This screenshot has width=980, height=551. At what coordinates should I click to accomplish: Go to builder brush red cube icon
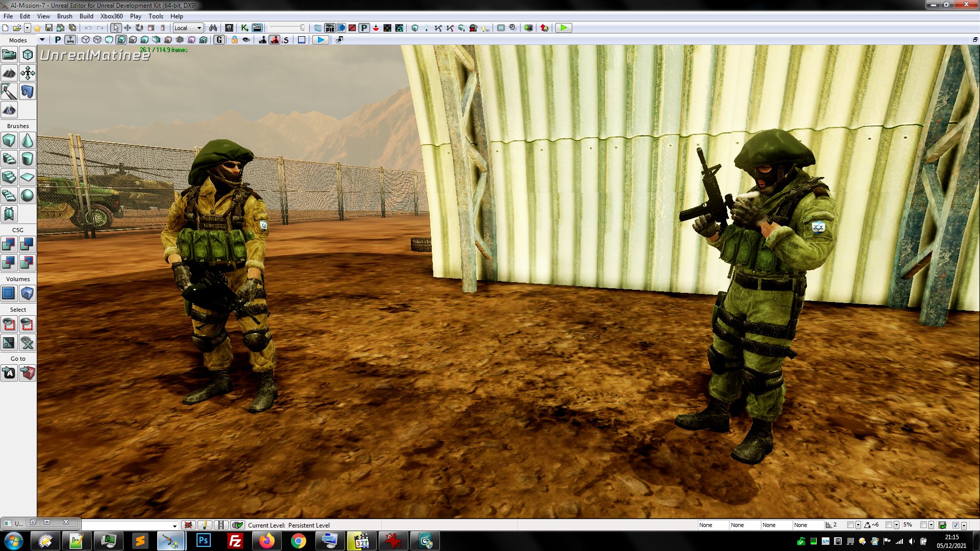pyautogui.click(x=28, y=373)
